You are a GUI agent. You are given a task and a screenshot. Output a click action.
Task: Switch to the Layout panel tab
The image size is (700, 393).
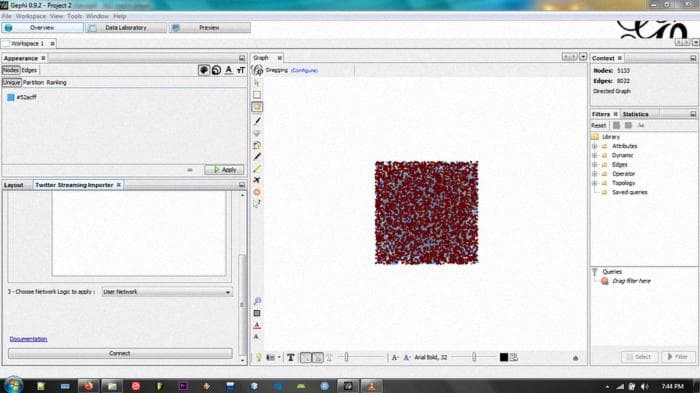click(14, 185)
